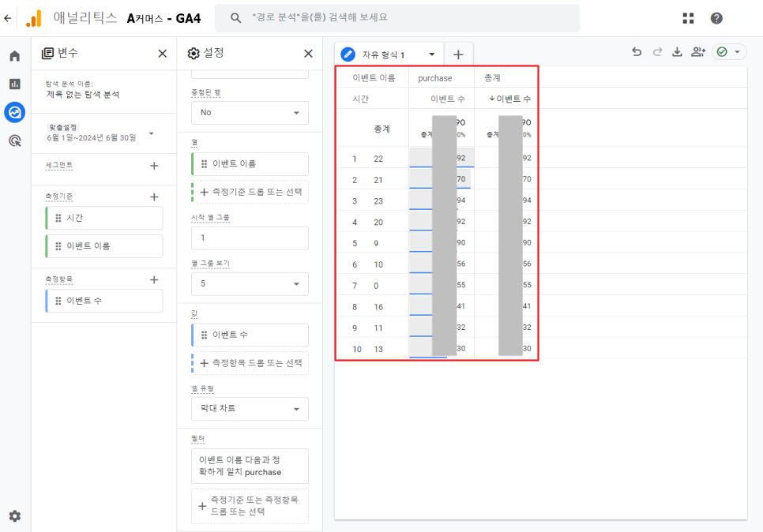Image resolution: width=763 pixels, height=532 pixels.
Task: Click the purchase event filter chip
Action: (x=250, y=466)
